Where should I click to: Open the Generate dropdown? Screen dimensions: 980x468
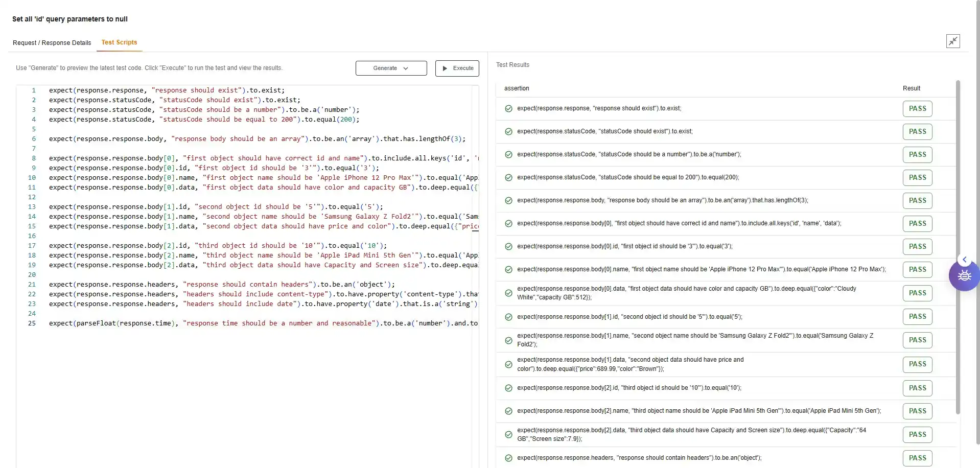tap(391, 68)
